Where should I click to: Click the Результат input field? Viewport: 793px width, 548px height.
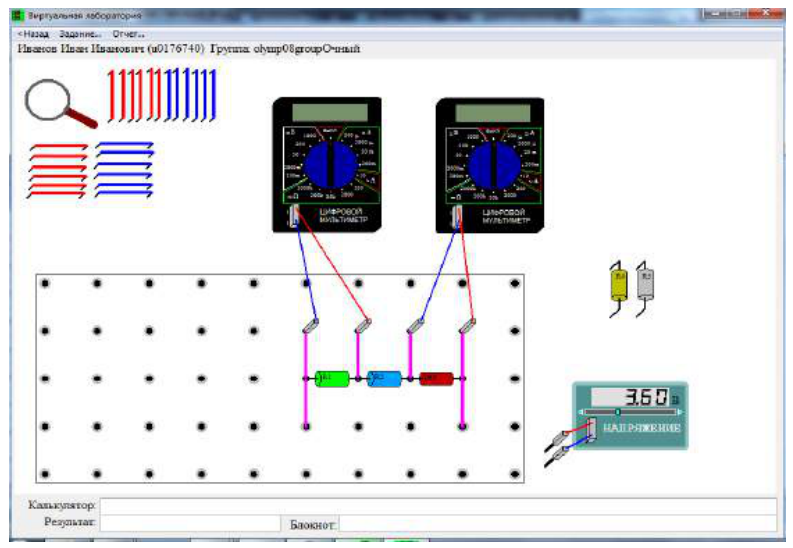[190, 523]
